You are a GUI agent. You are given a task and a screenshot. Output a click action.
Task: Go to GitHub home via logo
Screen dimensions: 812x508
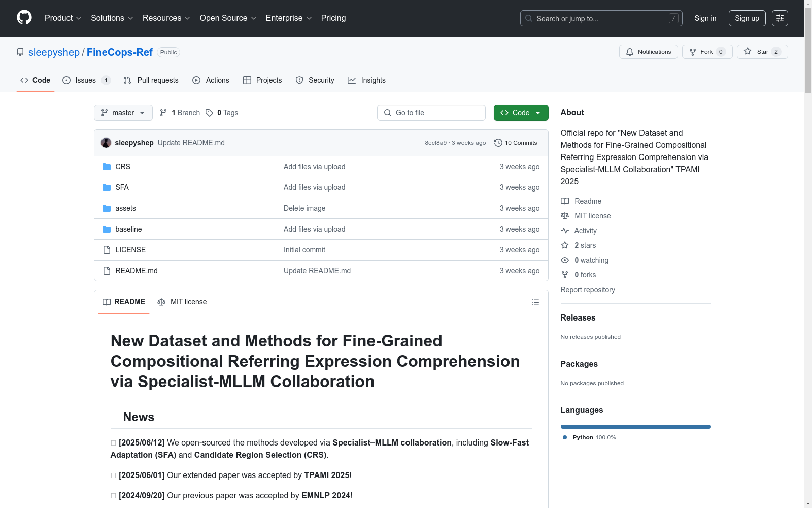[24, 18]
